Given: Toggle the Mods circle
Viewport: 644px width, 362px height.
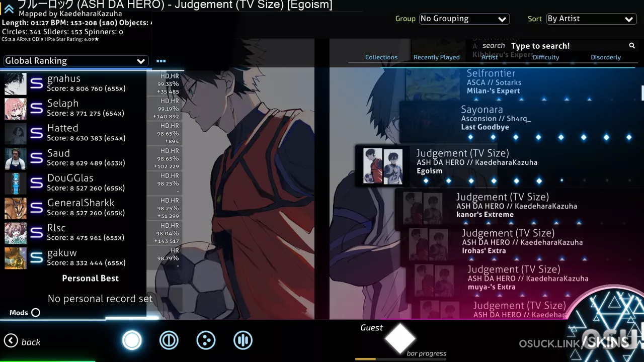Looking at the screenshot, I should pos(36,313).
